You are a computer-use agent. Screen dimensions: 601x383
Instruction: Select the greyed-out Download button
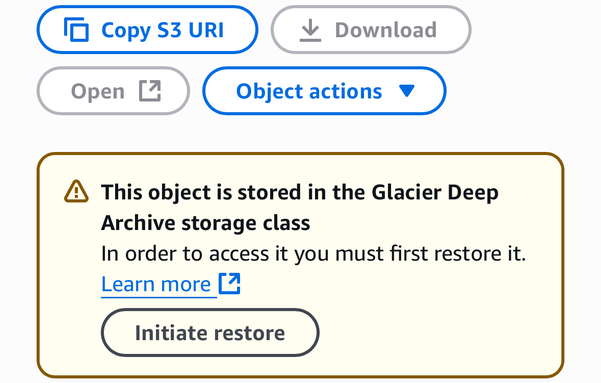371,30
